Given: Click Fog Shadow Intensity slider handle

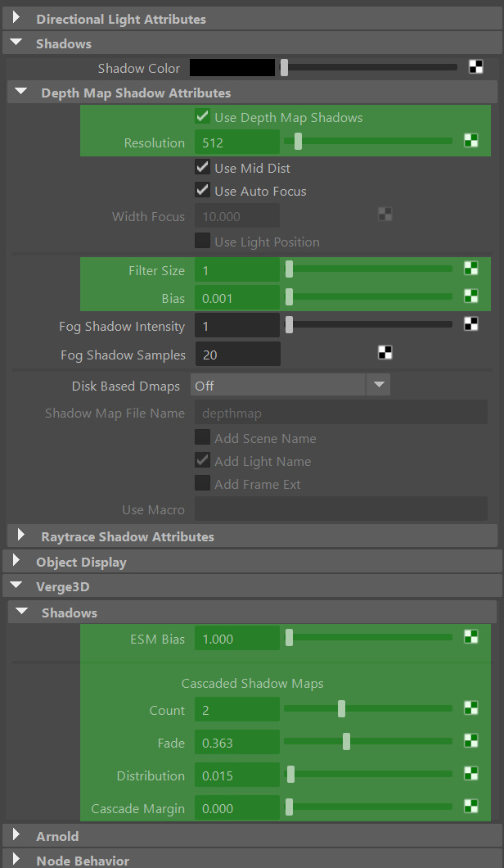Looking at the screenshot, I should [x=289, y=325].
